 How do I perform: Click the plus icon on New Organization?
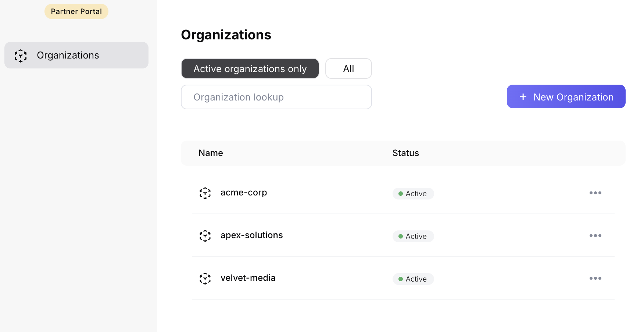pos(523,97)
